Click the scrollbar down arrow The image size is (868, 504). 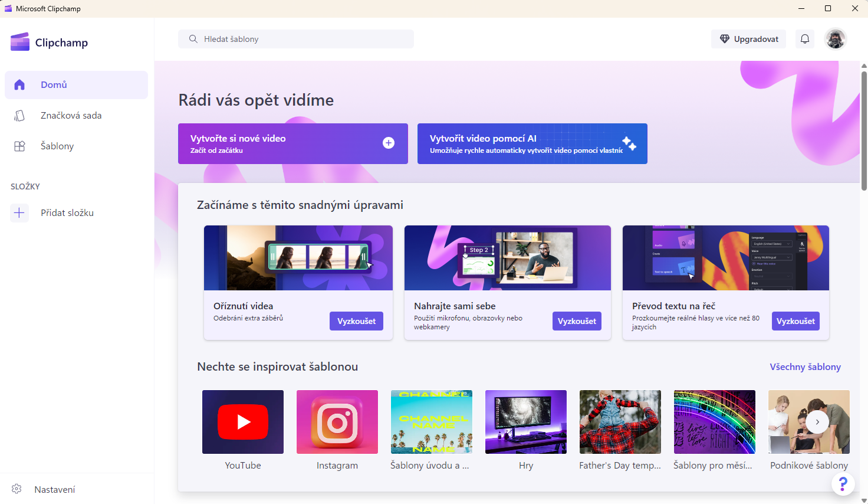[x=864, y=500]
